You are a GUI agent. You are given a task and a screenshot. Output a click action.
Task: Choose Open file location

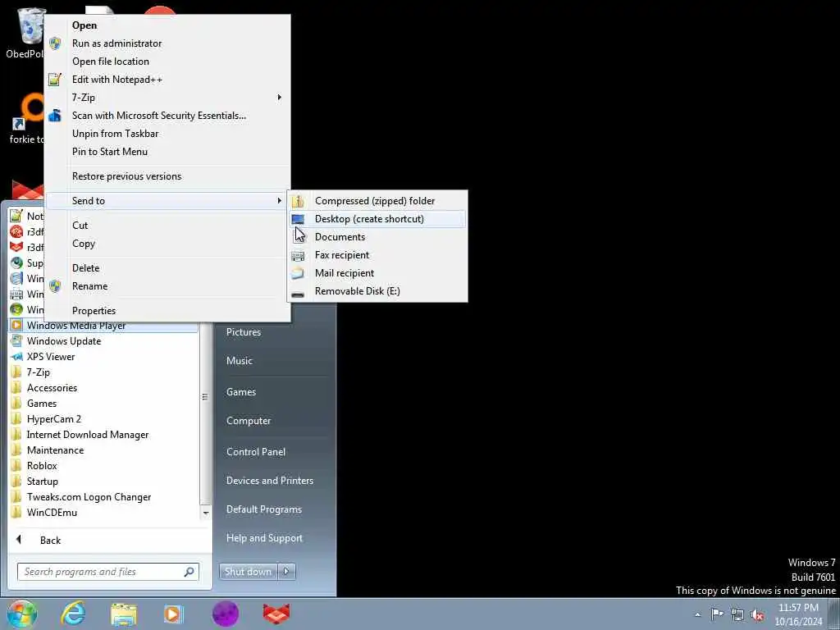pos(167,62)
